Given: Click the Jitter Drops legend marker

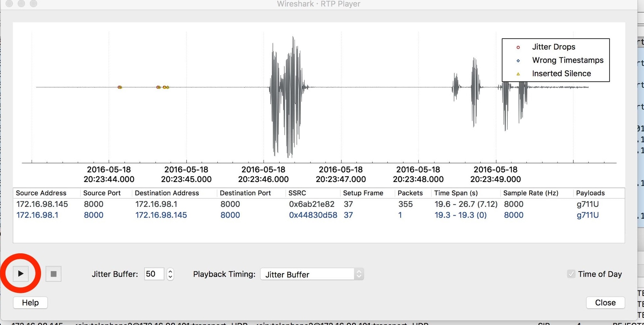Looking at the screenshot, I should [x=518, y=47].
